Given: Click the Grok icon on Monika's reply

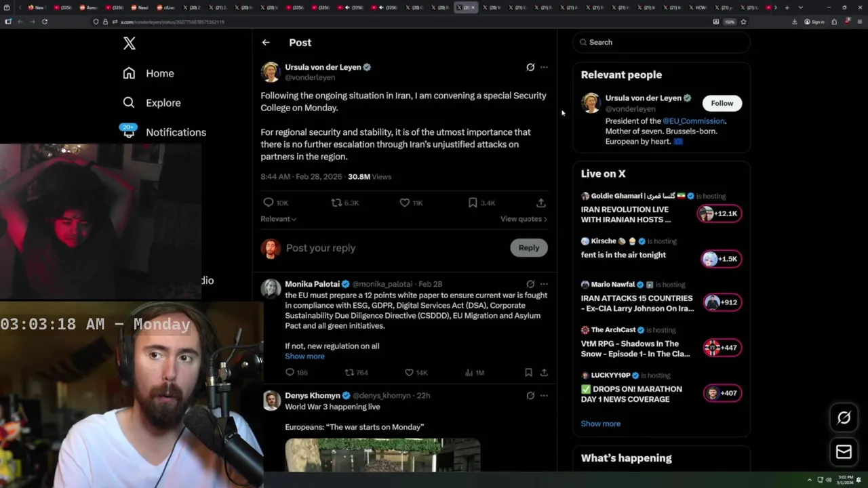Looking at the screenshot, I should (530, 284).
